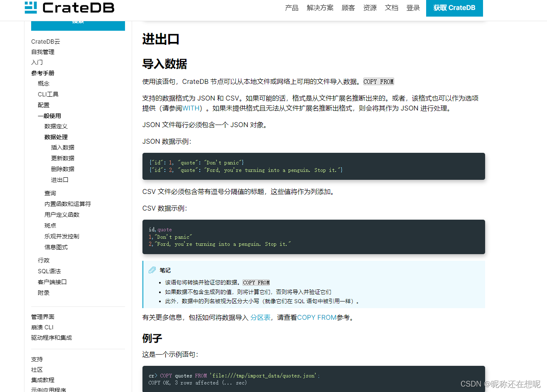Click the JSON example code block
Image resolution: width=547 pixels, height=392 pixels.
[x=314, y=166]
